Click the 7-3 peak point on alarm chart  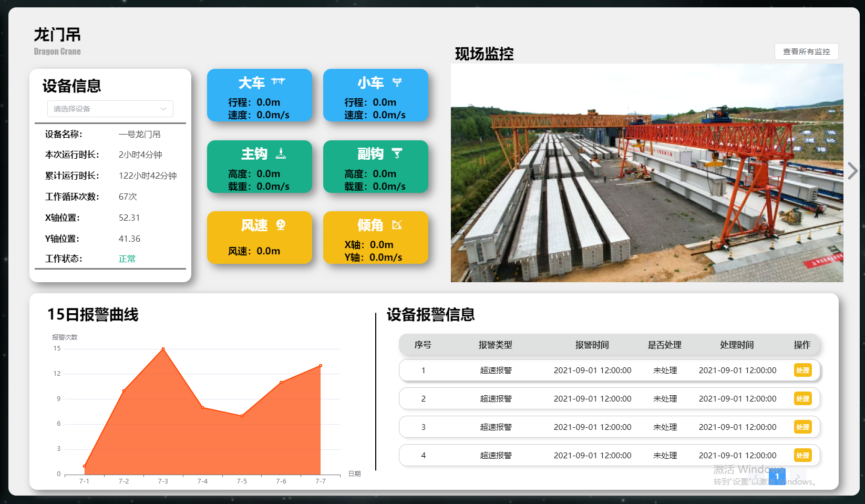[x=163, y=349]
